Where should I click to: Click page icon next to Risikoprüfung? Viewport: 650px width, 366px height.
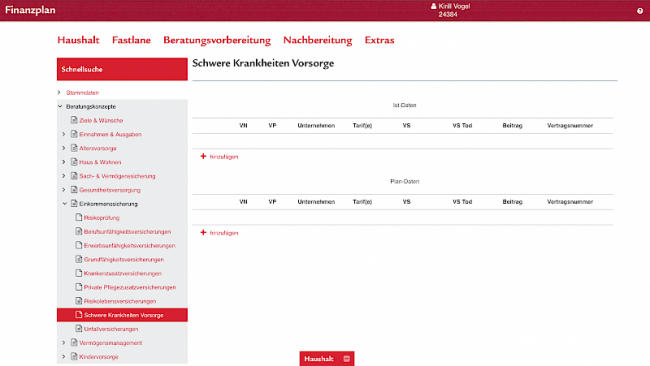pyautogui.click(x=79, y=217)
